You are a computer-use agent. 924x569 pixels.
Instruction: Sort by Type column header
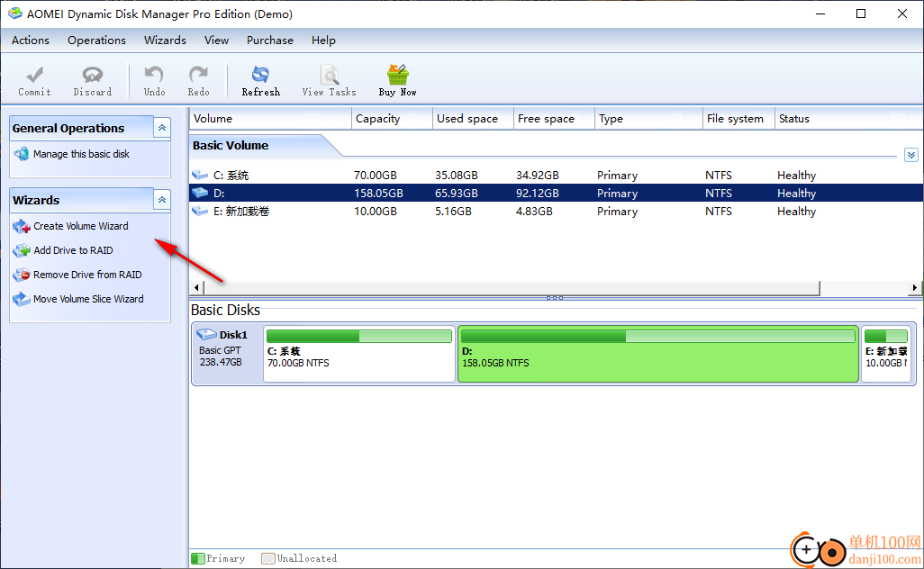(648, 119)
